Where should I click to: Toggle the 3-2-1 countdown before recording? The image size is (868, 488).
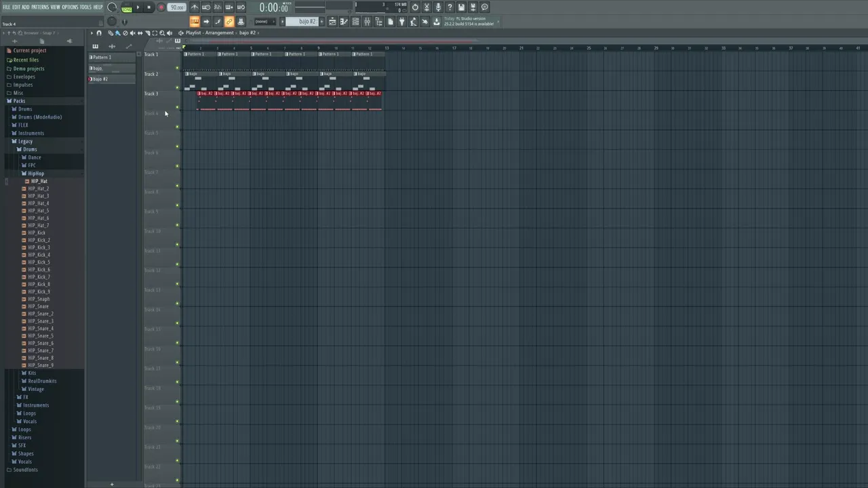tap(218, 7)
